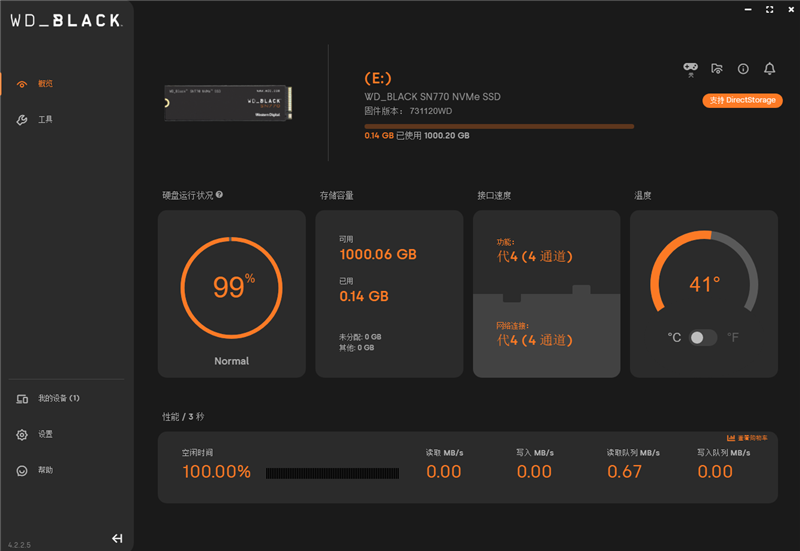The width and height of the screenshot is (800, 551).
Task: Maximize the WD_BLACK window
Action: pos(769,9)
